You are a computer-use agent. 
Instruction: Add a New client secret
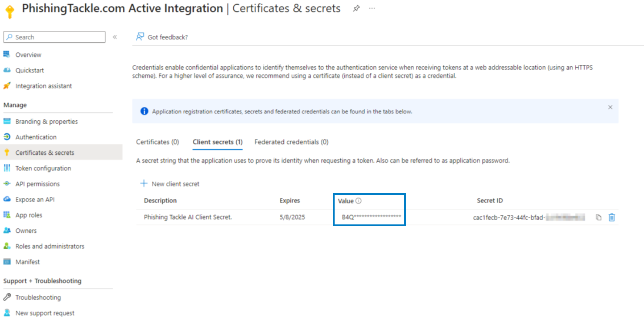pyautogui.click(x=170, y=184)
